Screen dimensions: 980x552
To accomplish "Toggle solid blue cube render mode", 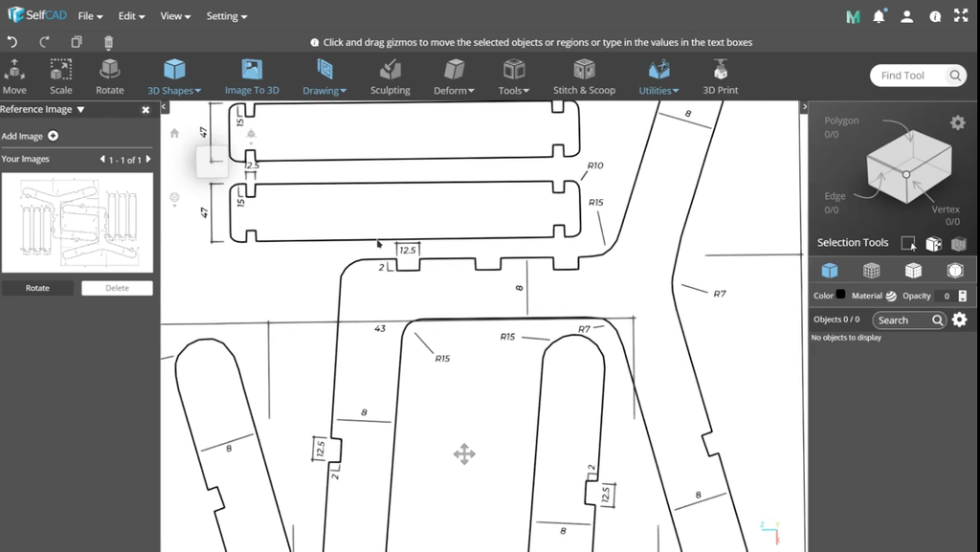I will [x=830, y=271].
